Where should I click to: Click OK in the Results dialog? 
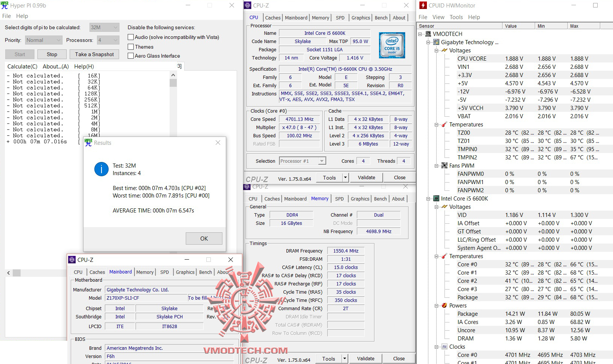pos(204,238)
